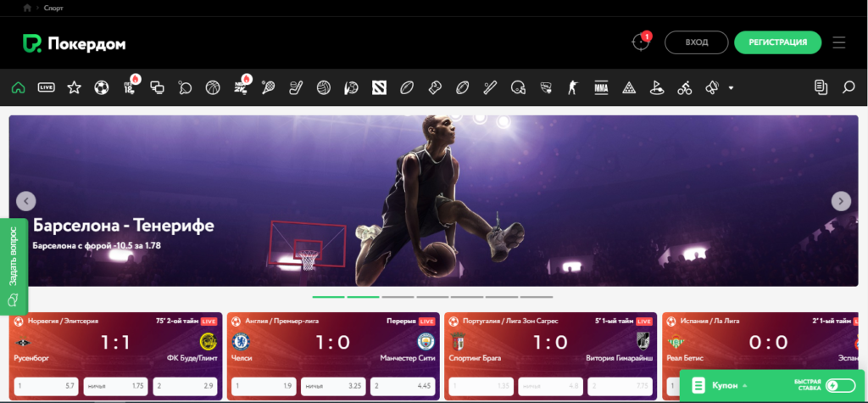Select the Counter-Strike shooter icon
The height and width of the screenshot is (403, 868).
tap(572, 87)
